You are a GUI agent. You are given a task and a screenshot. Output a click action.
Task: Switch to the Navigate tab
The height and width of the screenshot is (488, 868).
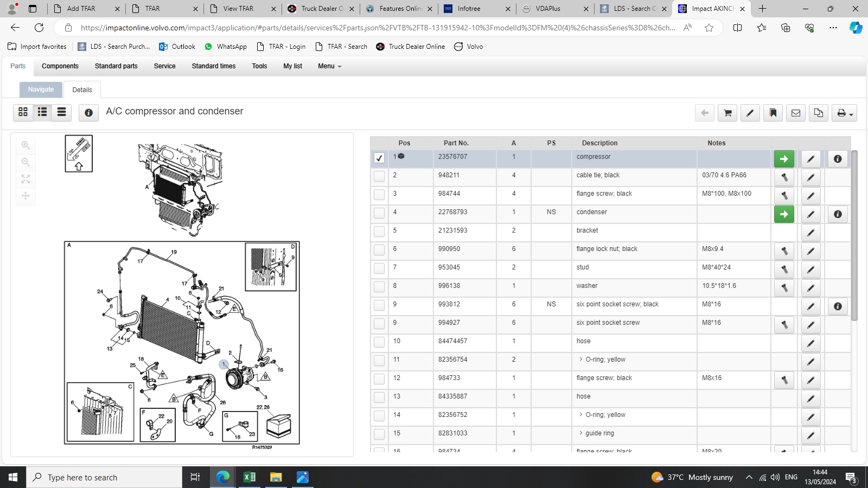tap(41, 89)
